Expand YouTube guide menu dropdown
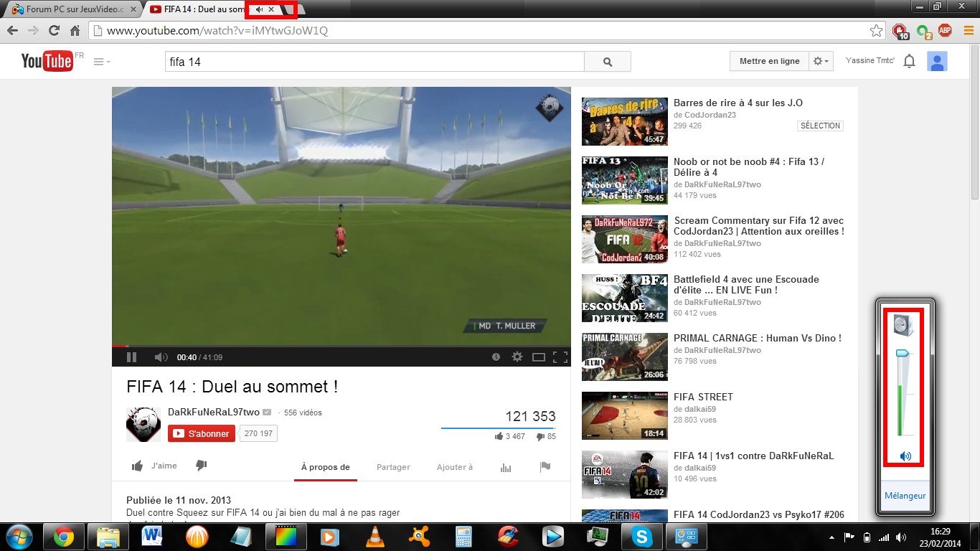 tap(102, 62)
